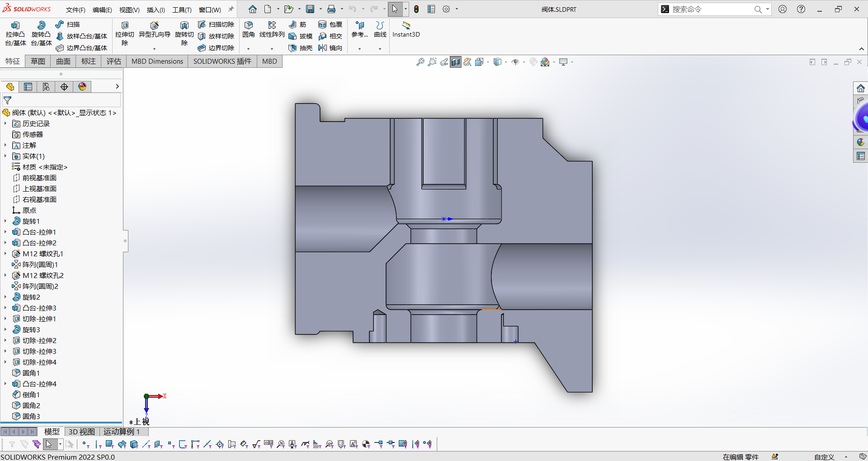Select the 运动算例 1 bottom tab

[121, 432]
